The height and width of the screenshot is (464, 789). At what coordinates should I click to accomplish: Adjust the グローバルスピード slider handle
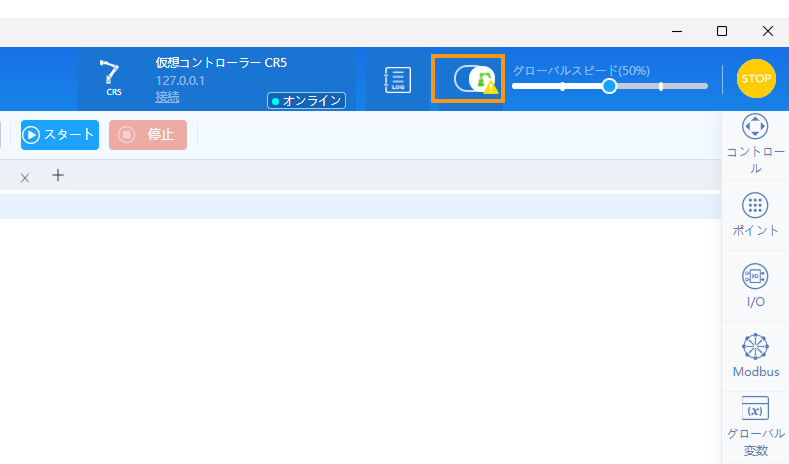tap(609, 86)
